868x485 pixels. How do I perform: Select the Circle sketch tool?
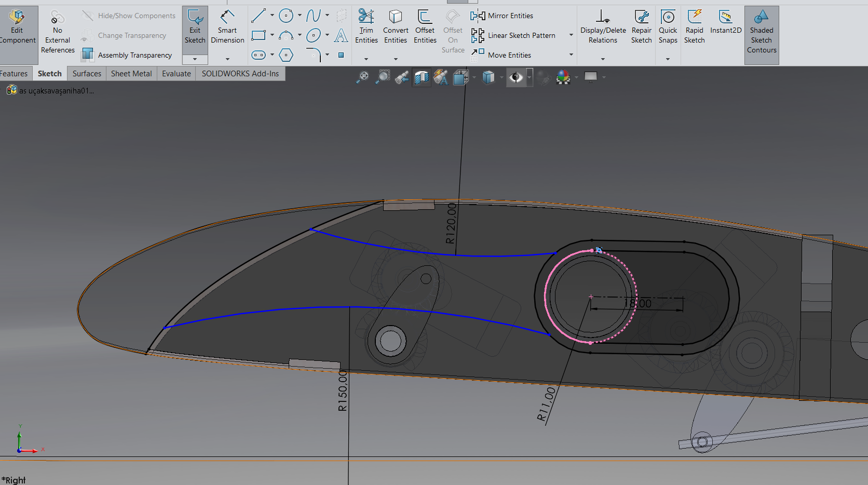tap(286, 16)
